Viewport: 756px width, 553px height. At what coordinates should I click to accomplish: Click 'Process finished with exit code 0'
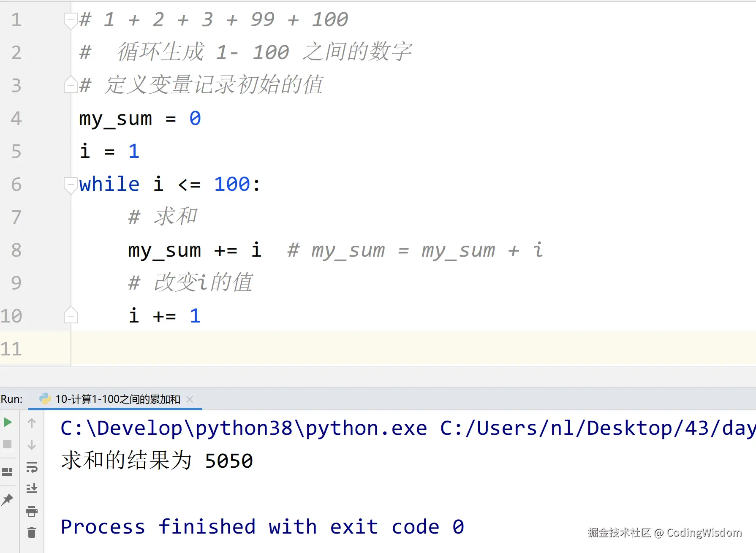262,526
